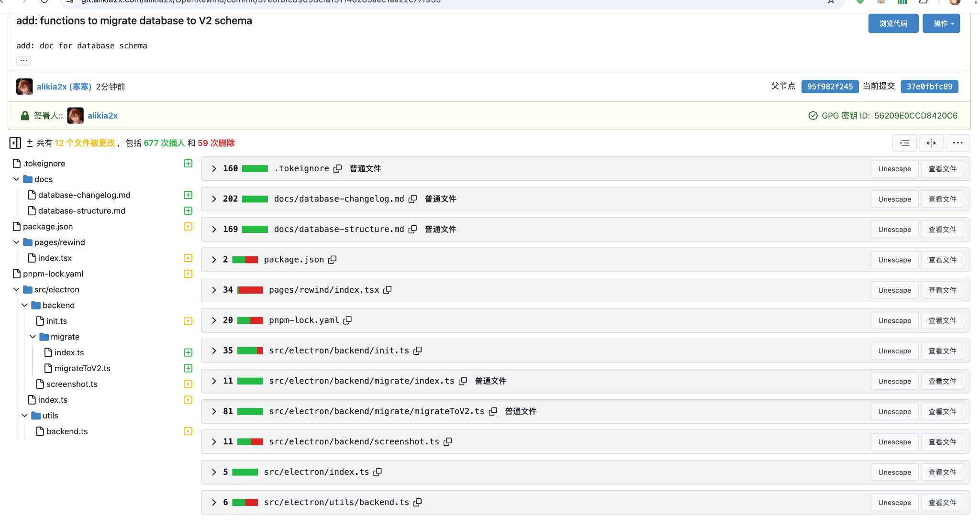Viewport: 980px width, 527px height.
Task: Click the 浏览代码 button
Action: tap(893, 23)
